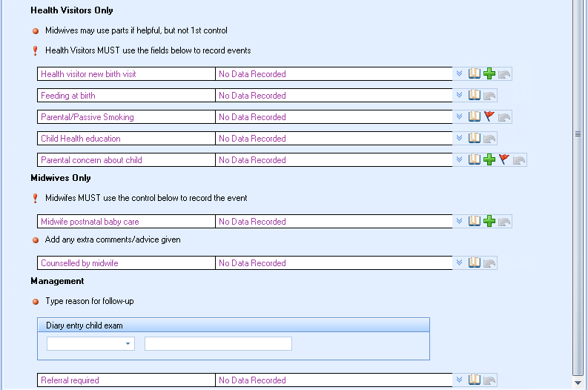The height and width of the screenshot is (390, 588).
Task: Click Parental/Passive Smoking label
Action: click(x=87, y=117)
